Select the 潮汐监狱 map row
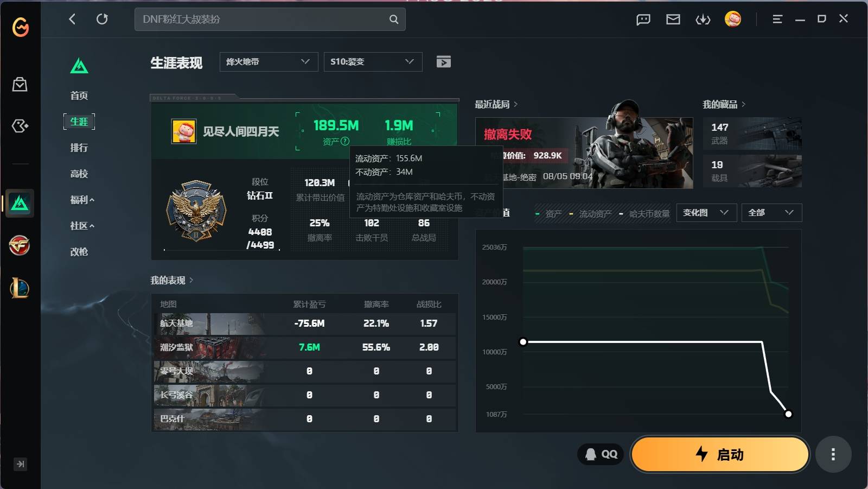The height and width of the screenshot is (489, 868). click(305, 347)
